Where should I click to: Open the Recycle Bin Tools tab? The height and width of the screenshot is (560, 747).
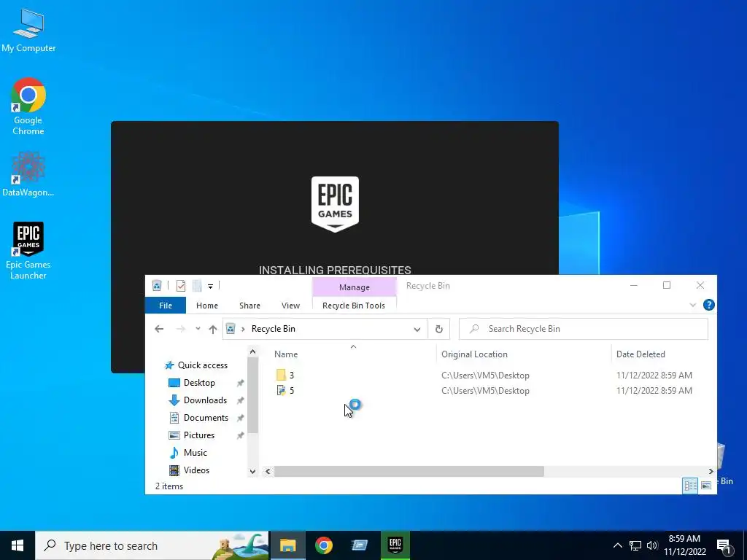point(354,306)
